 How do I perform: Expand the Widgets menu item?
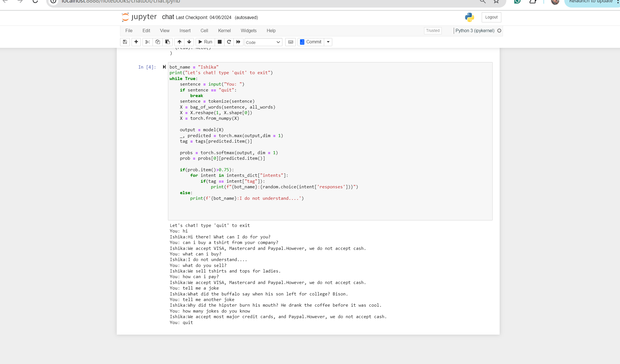(x=249, y=31)
